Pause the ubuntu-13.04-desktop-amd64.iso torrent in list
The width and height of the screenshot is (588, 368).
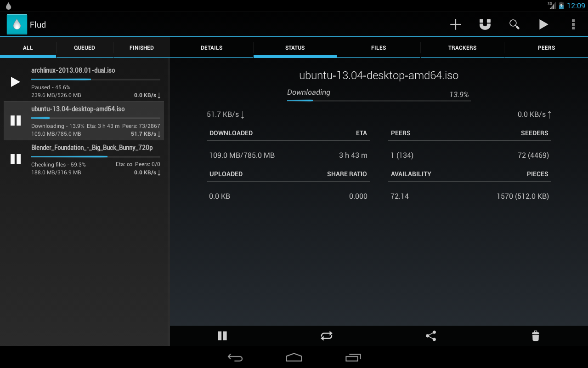pos(16,121)
